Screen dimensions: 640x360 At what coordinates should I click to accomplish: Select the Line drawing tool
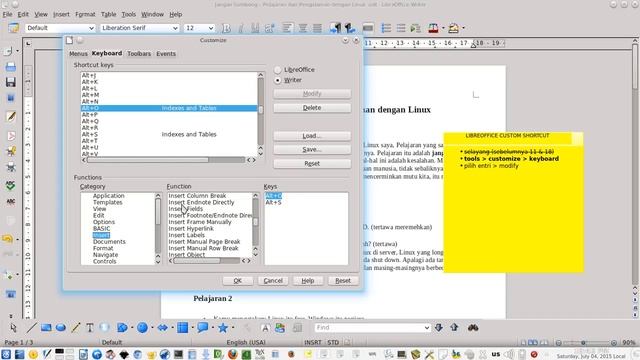[31, 327]
